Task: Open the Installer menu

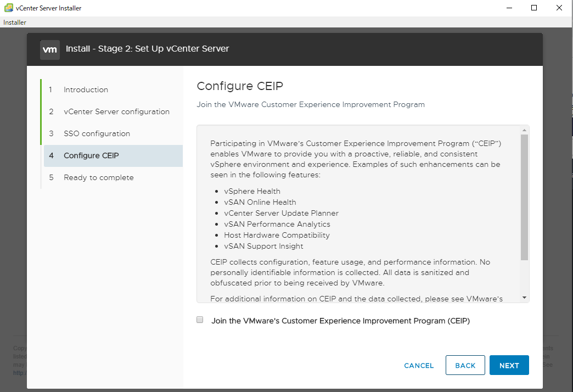Action: click(15, 23)
